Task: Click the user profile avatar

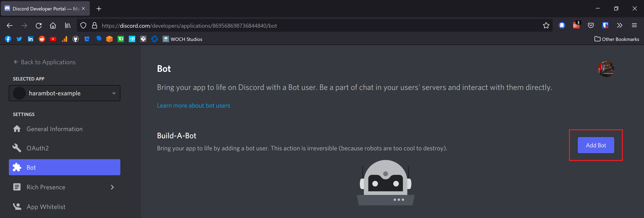Action: pos(606,69)
